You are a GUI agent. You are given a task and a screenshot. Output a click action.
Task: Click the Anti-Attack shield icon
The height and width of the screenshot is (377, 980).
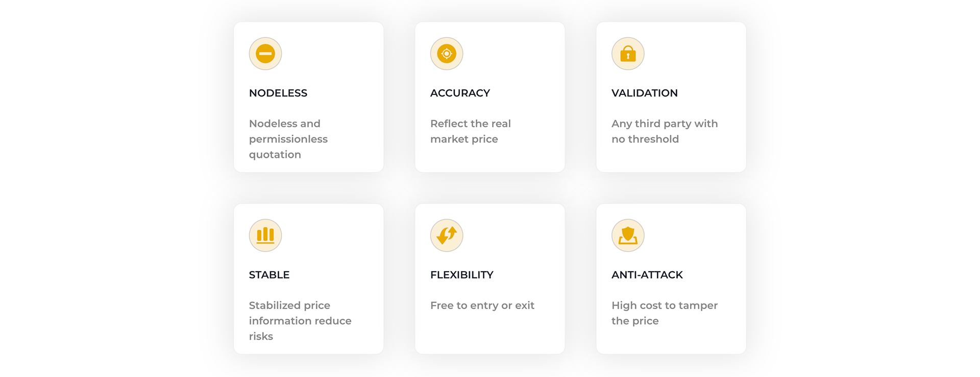coord(628,235)
